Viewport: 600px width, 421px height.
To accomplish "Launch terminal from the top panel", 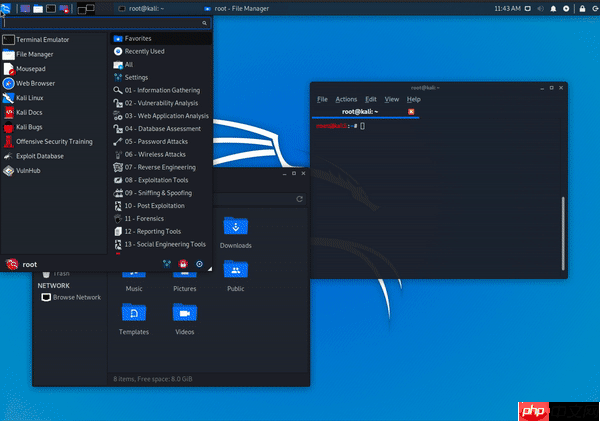I will click(x=51, y=8).
